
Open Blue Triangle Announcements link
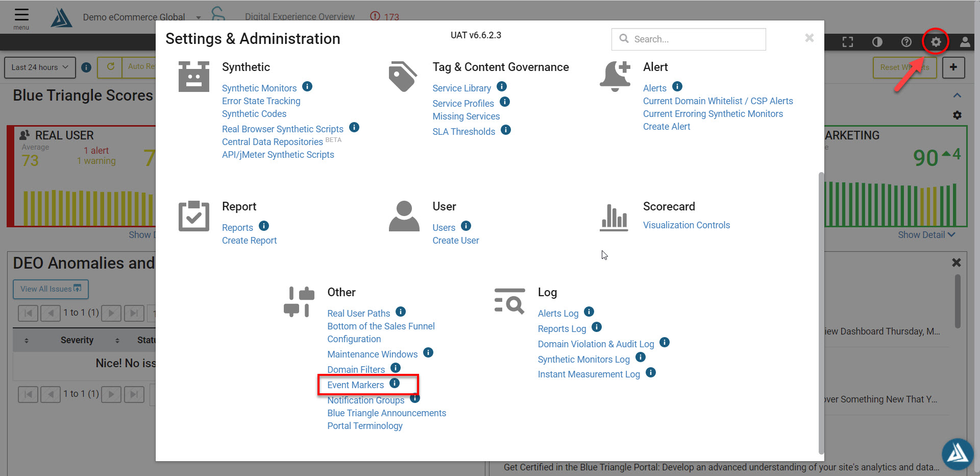pyautogui.click(x=387, y=413)
